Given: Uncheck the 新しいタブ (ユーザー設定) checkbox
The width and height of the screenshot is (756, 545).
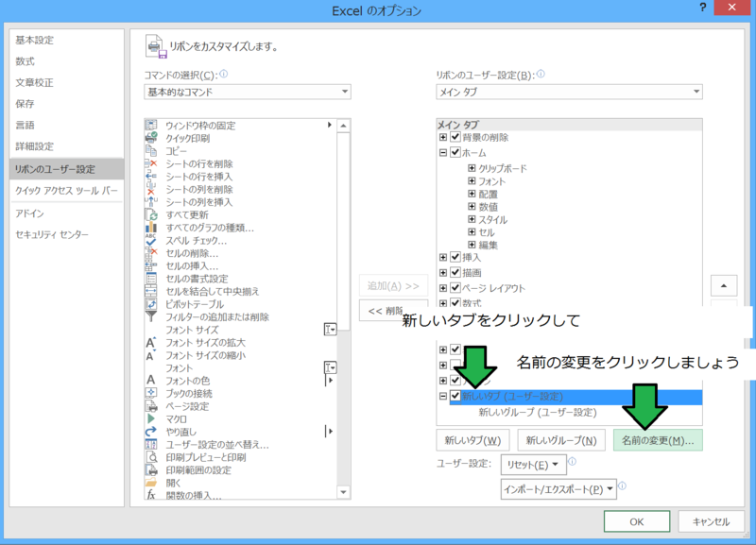Looking at the screenshot, I should (455, 396).
